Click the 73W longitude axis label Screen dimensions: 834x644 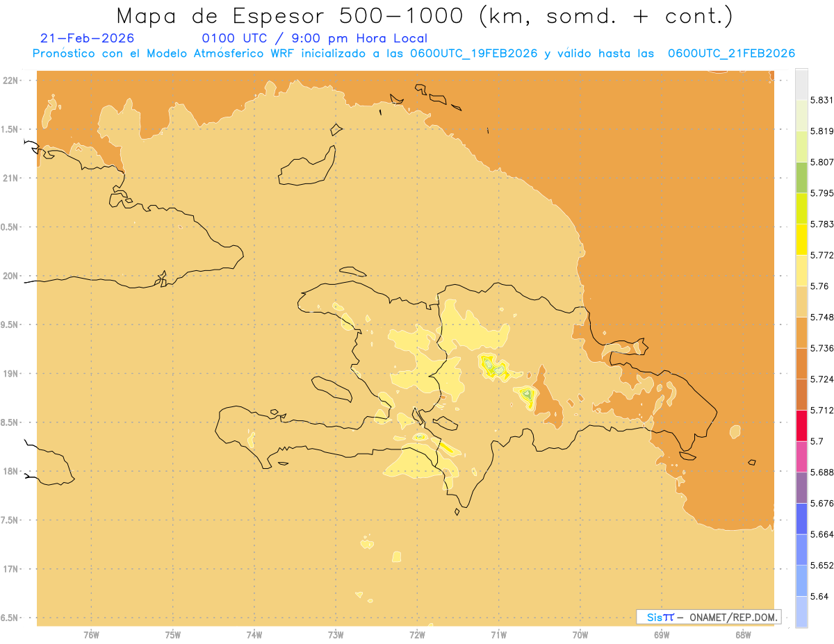336,634
